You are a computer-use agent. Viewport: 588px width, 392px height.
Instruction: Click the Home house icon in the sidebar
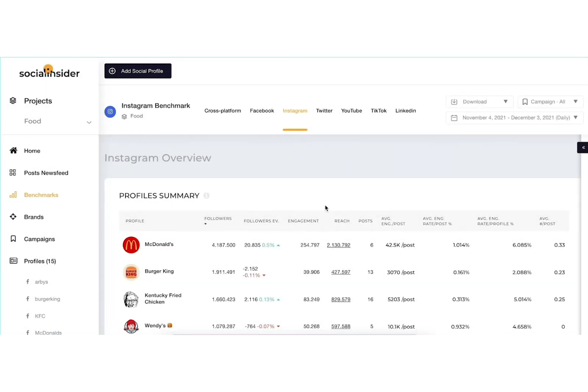[x=14, y=151]
